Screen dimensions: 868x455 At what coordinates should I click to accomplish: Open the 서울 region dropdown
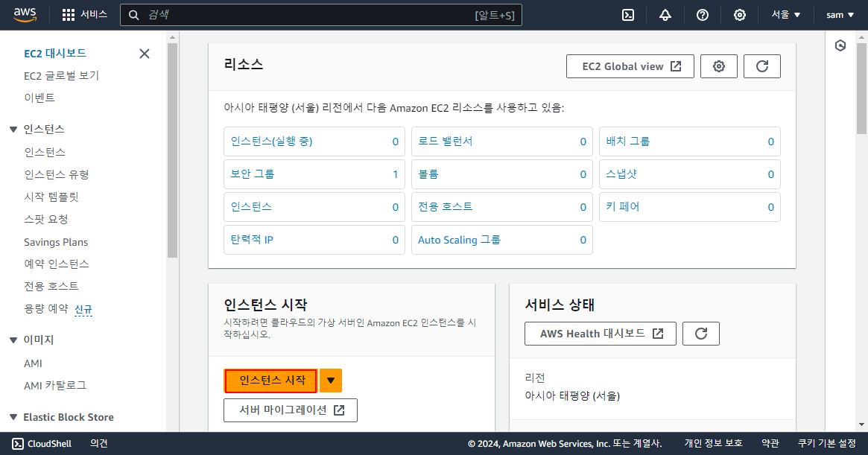[785, 15]
